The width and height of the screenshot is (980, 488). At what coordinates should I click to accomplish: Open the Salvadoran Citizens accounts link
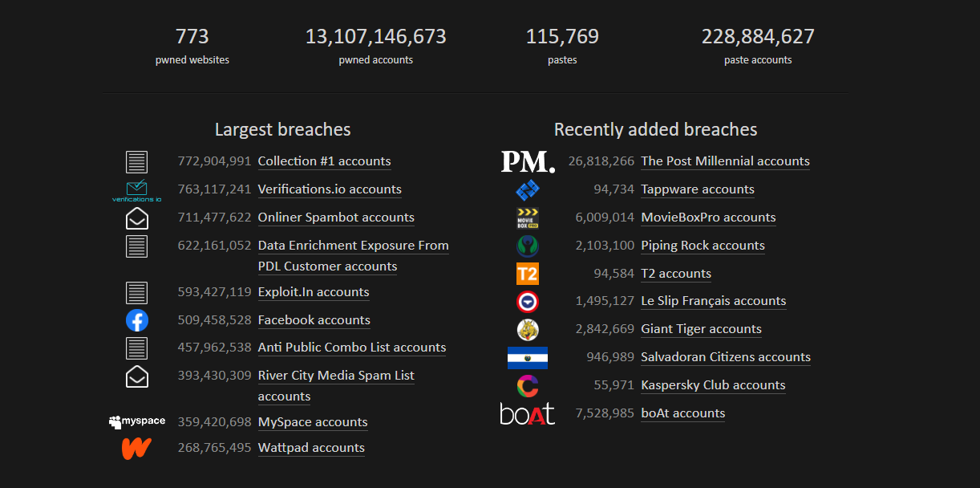click(x=725, y=357)
